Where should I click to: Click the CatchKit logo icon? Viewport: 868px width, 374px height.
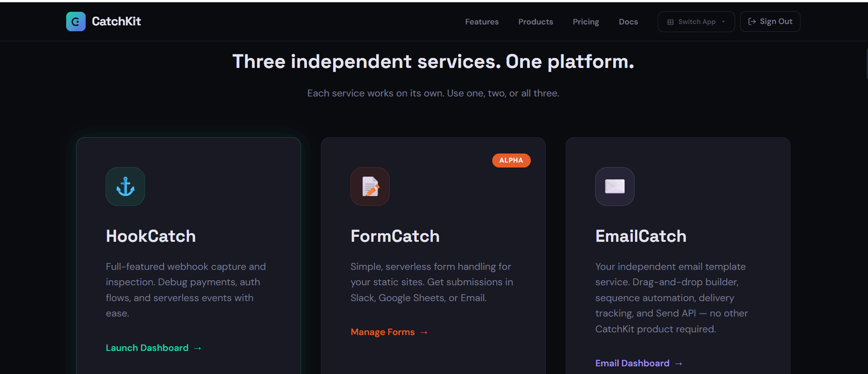[75, 21]
